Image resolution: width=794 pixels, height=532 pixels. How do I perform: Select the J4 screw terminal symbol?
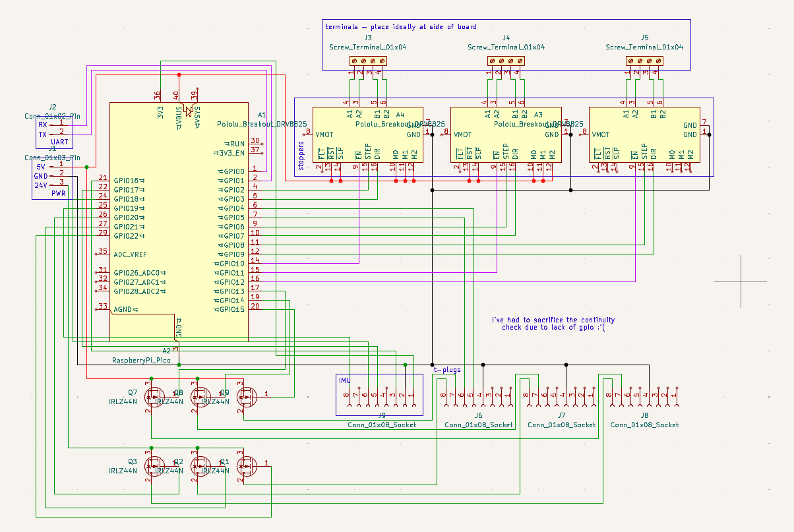(x=506, y=61)
